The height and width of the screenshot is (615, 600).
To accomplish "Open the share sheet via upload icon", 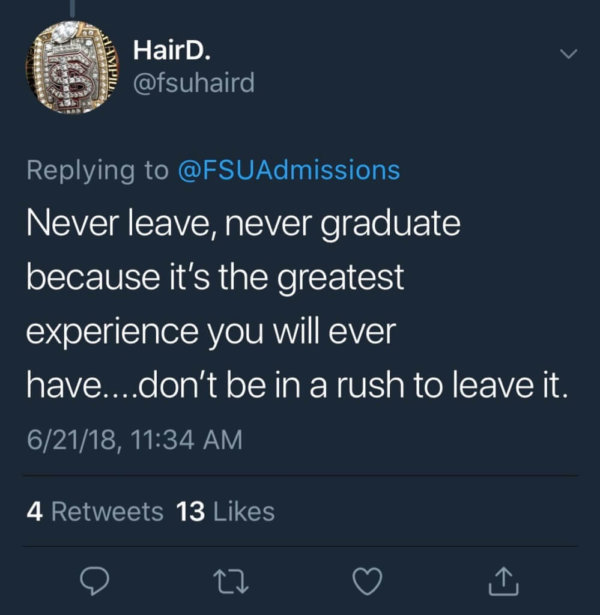I will pos(504,581).
